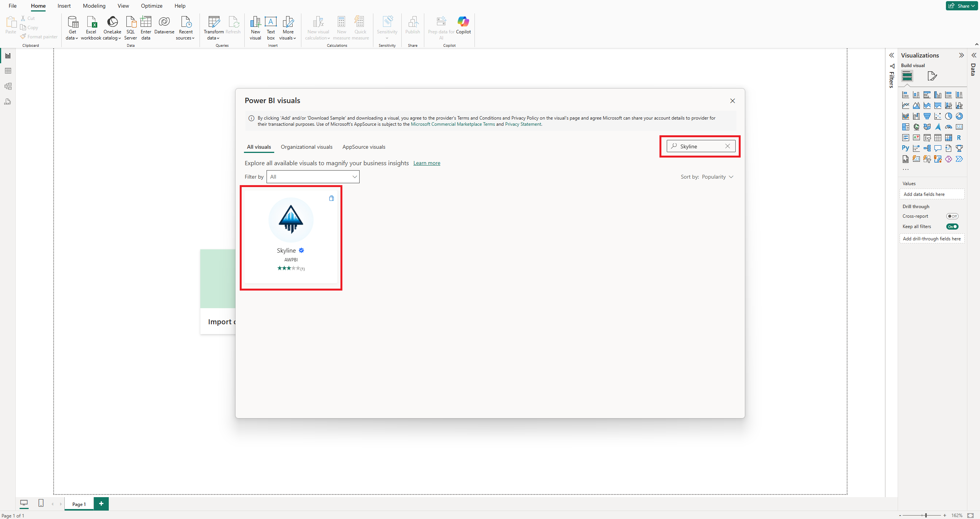Select the Donut chart visual

click(959, 116)
